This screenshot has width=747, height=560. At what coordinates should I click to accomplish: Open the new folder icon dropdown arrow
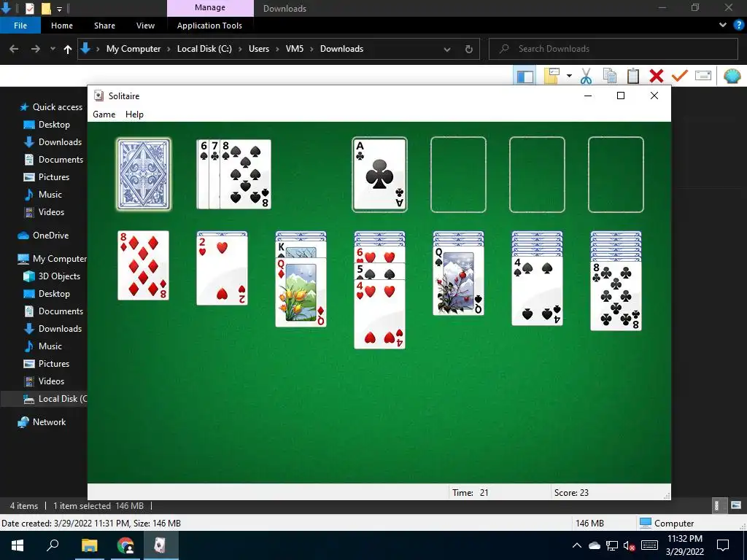click(569, 76)
